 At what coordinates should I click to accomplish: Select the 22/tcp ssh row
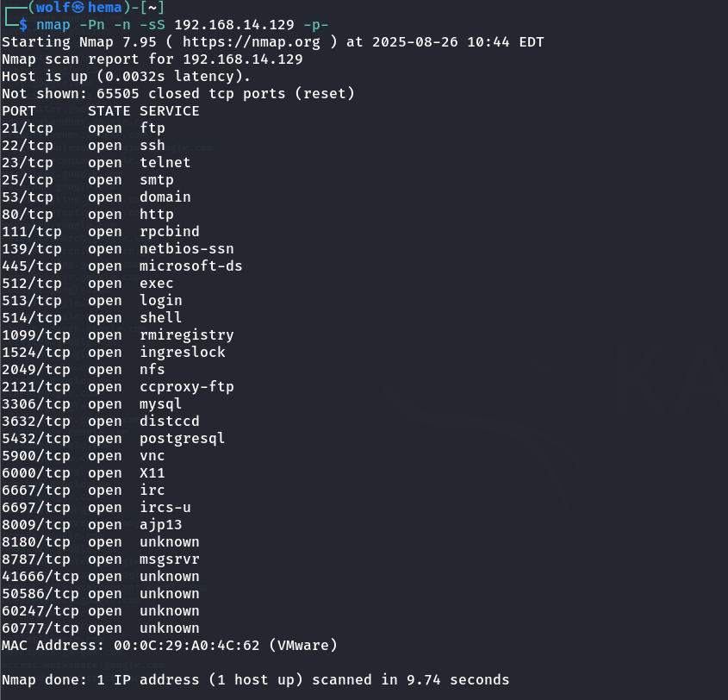coord(84,145)
